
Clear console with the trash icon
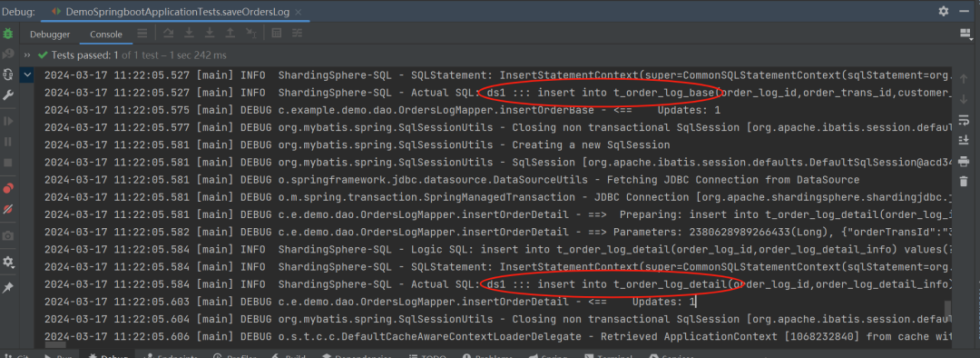tap(963, 181)
